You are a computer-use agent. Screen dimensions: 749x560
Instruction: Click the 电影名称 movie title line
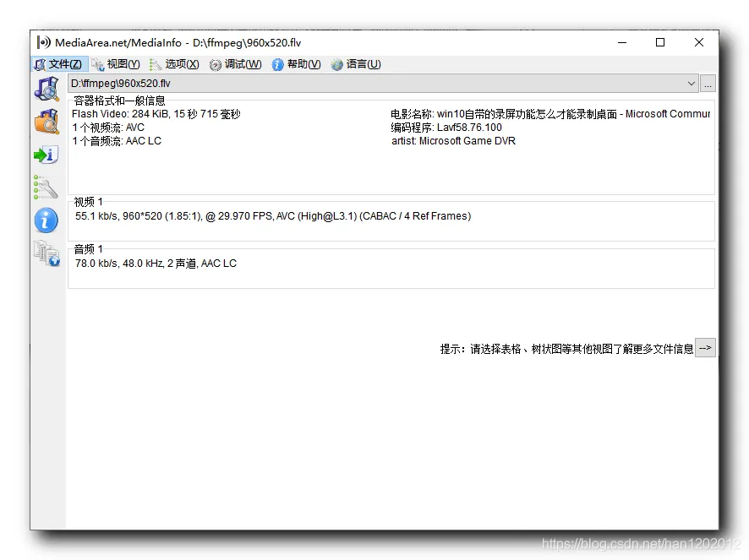pyautogui.click(x=550, y=114)
